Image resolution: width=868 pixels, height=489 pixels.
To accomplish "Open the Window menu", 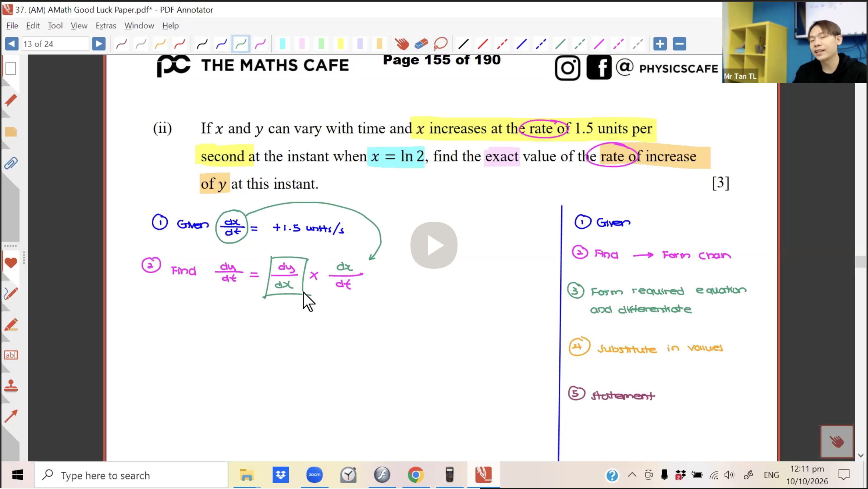I will [x=139, y=25].
